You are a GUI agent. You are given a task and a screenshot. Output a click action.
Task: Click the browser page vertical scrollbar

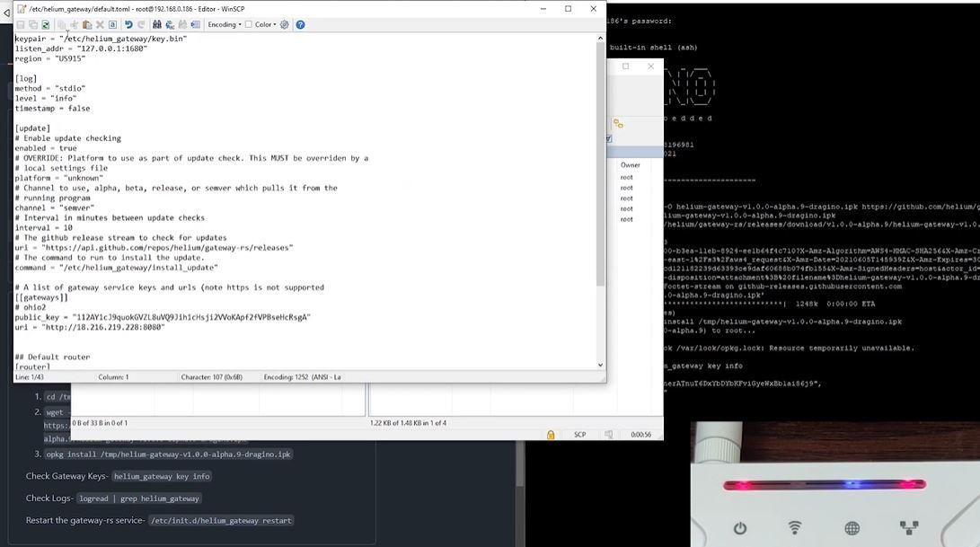point(520,464)
